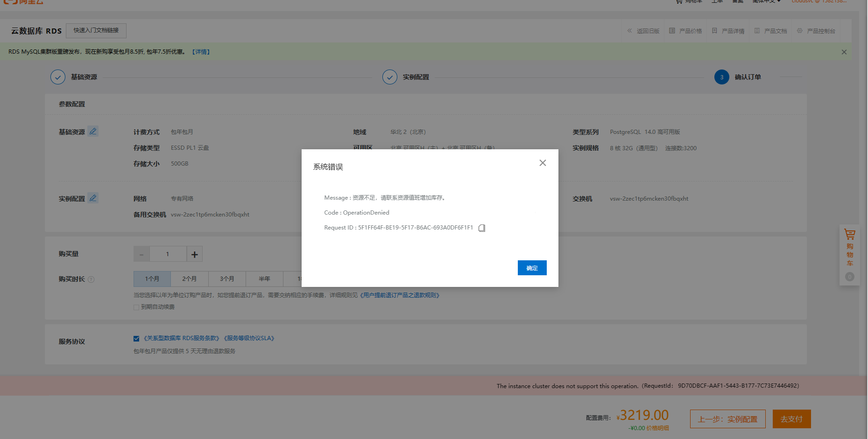The height and width of the screenshot is (439, 868).
Task: Click the 去支付 button
Action: click(x=791, y=419)
